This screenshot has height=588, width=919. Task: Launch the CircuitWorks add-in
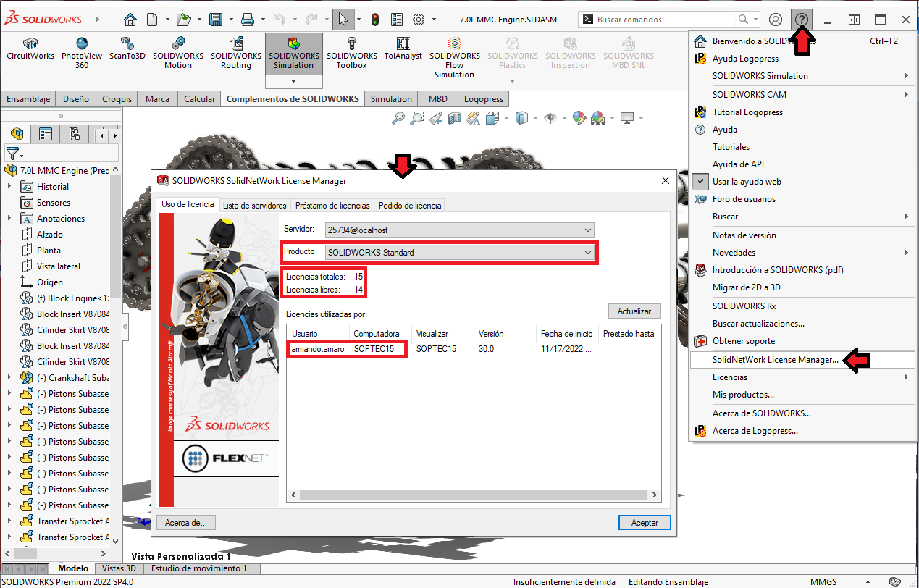click(30, 49)
